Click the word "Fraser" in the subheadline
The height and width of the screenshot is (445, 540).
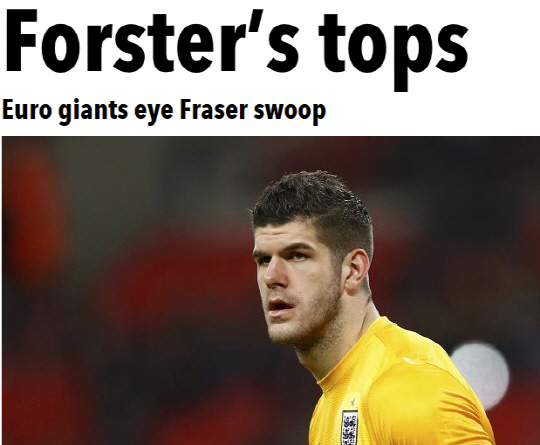click(213, 110)
